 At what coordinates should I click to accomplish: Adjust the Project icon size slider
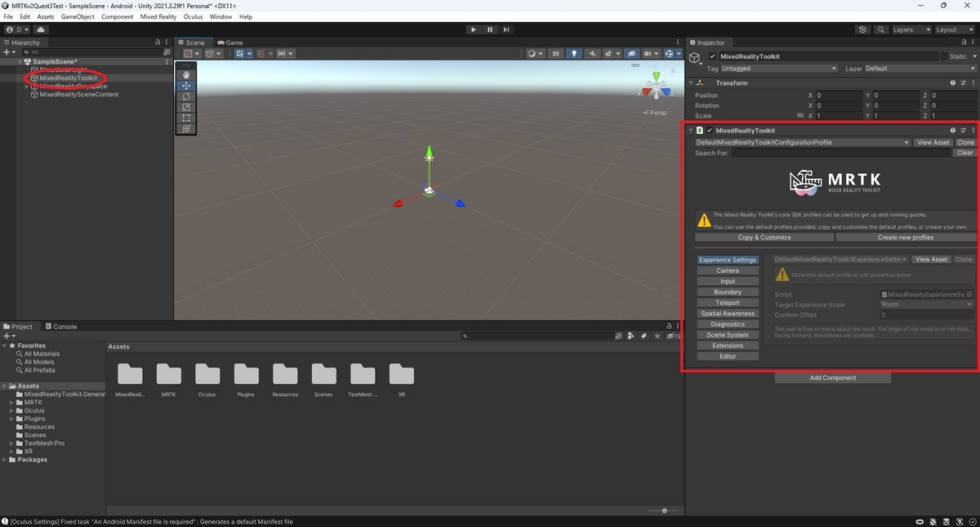pos(663,511)
